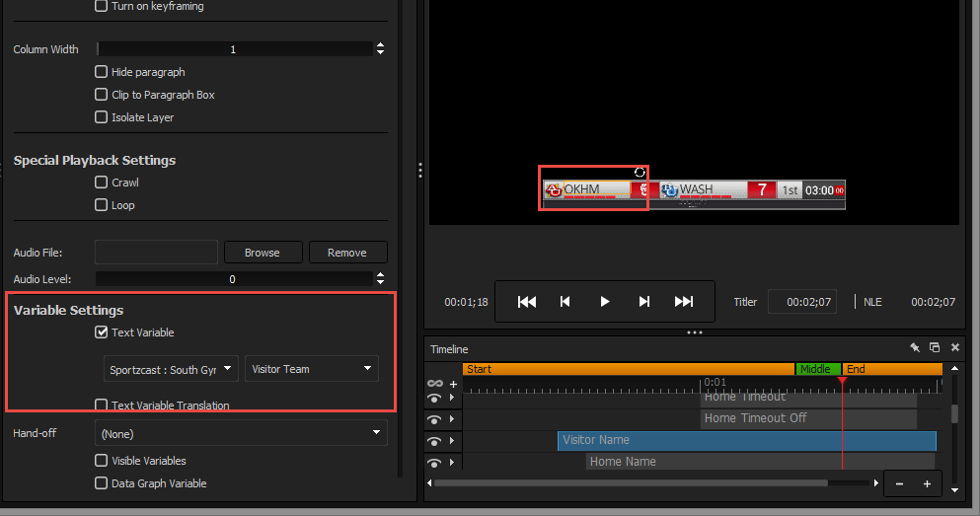Undock the Timeline panel window
Image resolution: width=980 pixels, height=516 pixels.
pyautogui.click(x=935, y=348)
